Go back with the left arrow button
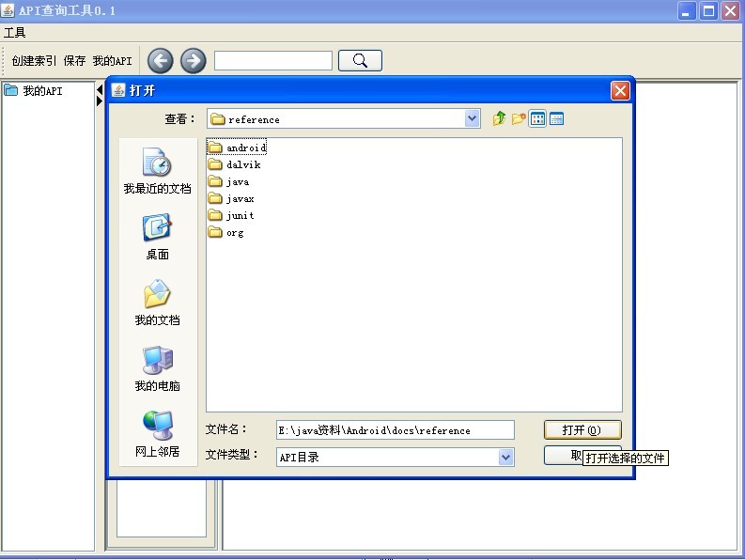The image size is (745, 560). tap(160, 61)
